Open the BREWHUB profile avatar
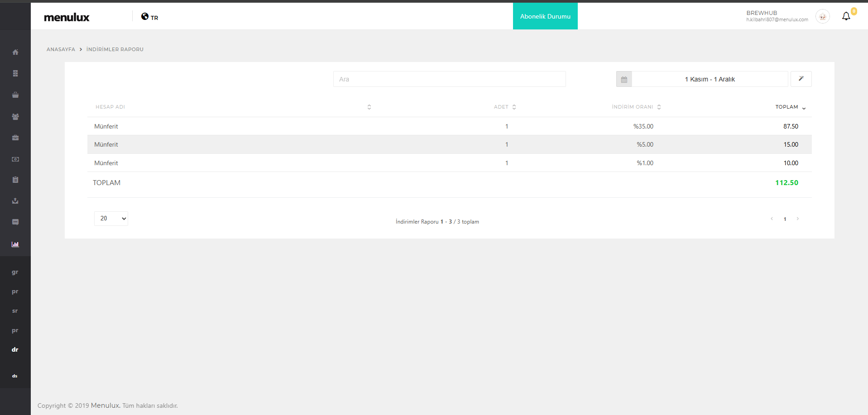The height and width of the screenshot is (415, 868). pos(822,17)
